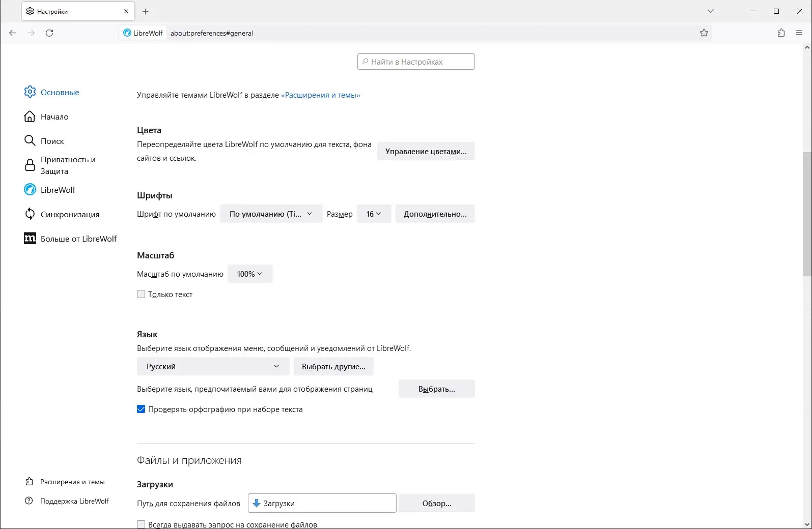Click the Загрузки save path field
Screen dimensions: 812x529
(322, 503)
